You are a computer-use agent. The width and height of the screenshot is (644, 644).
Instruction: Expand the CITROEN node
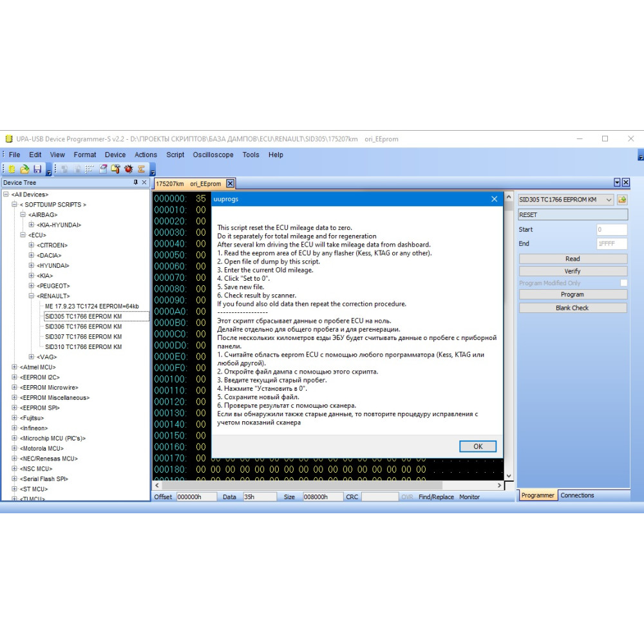point(31,245)
